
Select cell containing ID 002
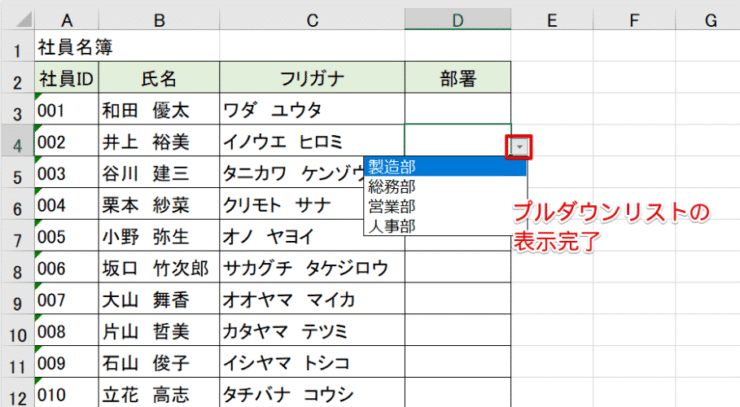pos(67,141)
